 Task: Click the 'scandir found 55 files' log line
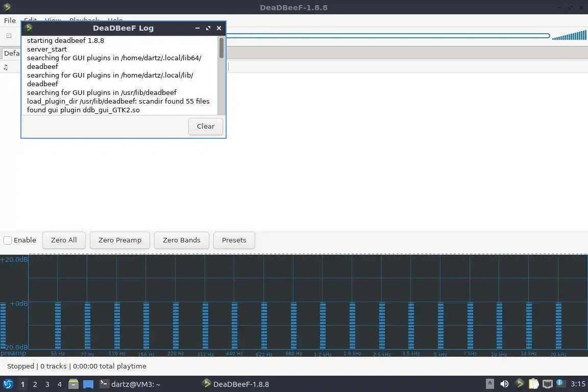(118, 101)
